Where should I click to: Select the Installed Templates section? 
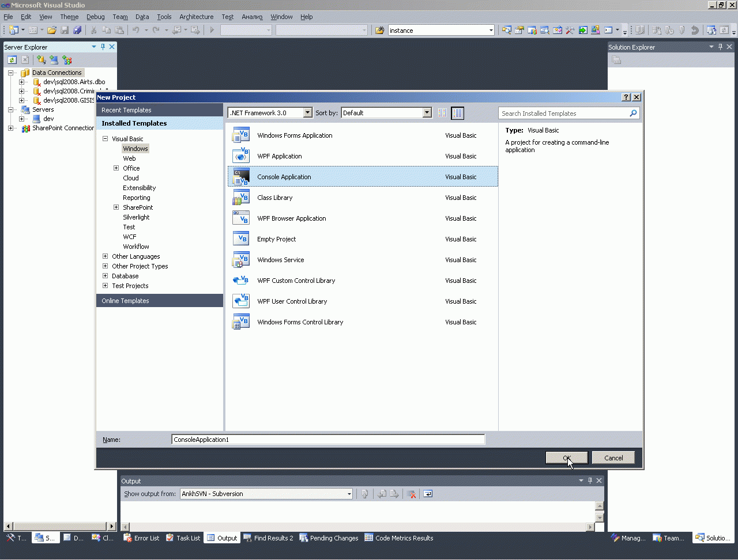(x=160, y=123)
